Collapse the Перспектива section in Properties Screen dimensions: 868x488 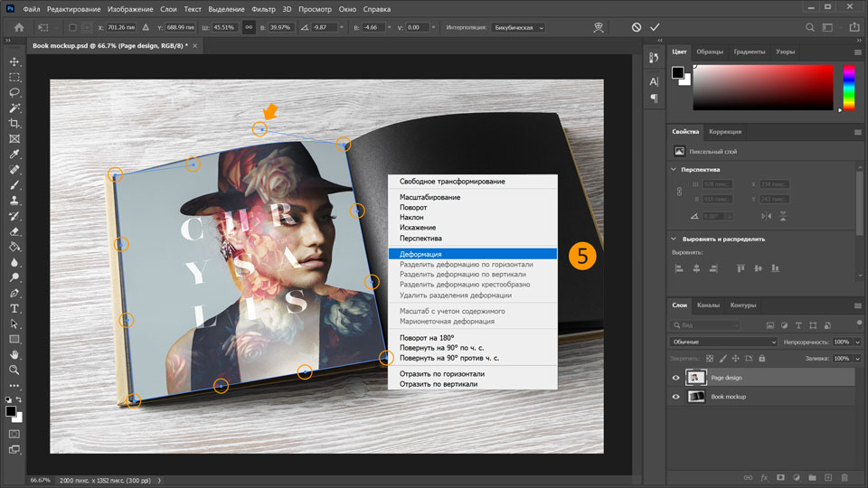coord(675,169)
